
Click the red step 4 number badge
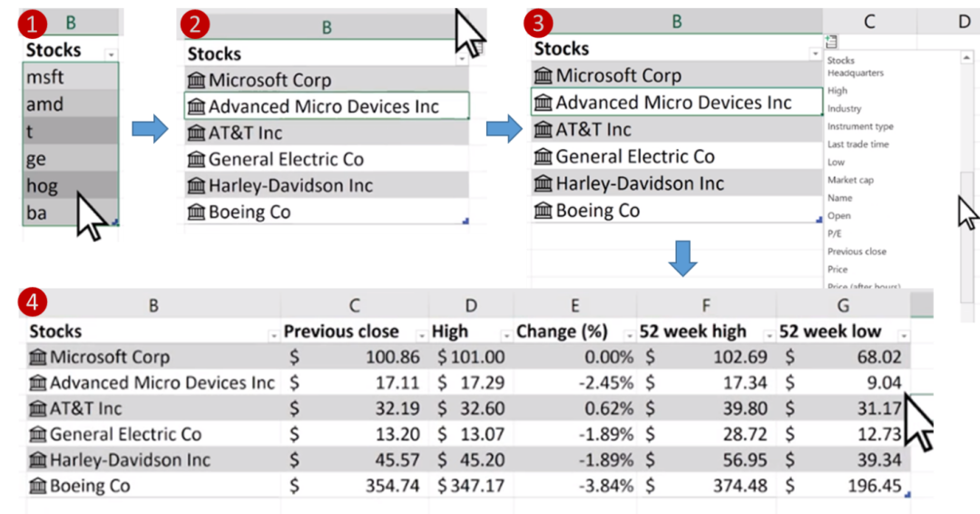[x=33, y=302]
